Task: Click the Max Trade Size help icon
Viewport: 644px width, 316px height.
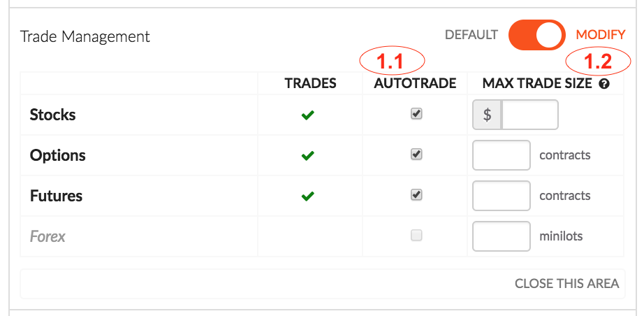Action: (x=604, y=84)
